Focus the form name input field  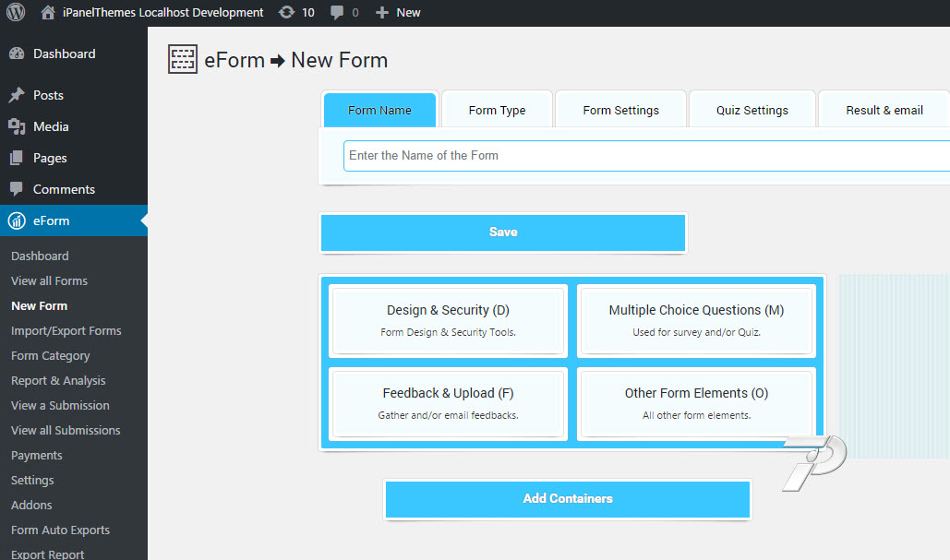(x=646, y=156)
